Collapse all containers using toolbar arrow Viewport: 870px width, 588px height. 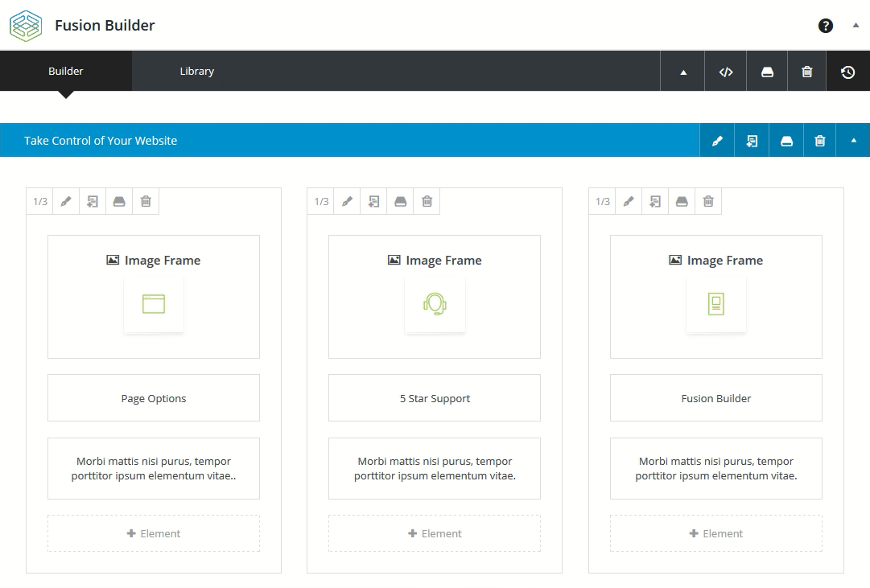(x=683, y=72)
